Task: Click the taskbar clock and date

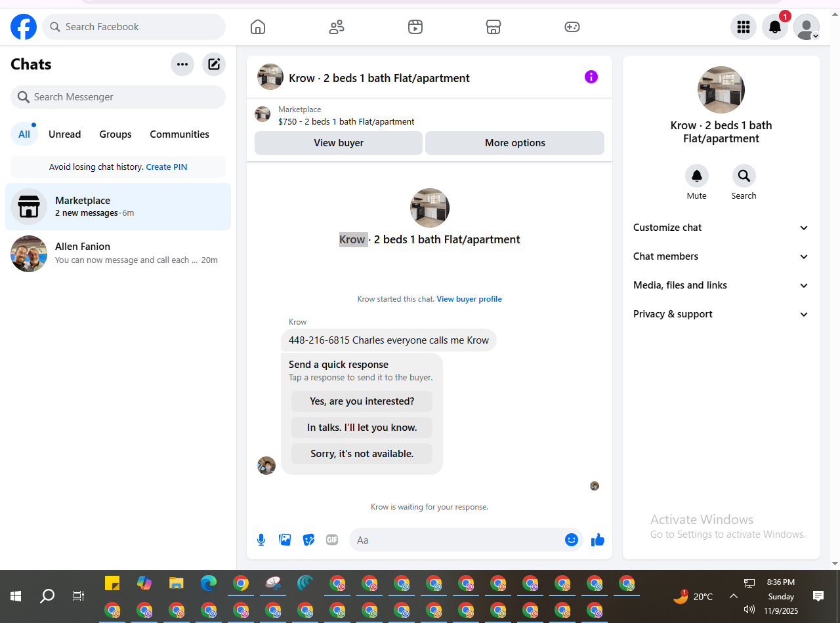Action: tap(781, 596)
